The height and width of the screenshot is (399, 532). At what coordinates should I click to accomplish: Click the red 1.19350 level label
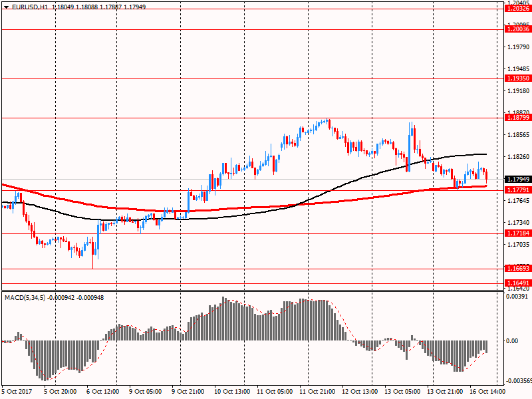pos(518,78)
